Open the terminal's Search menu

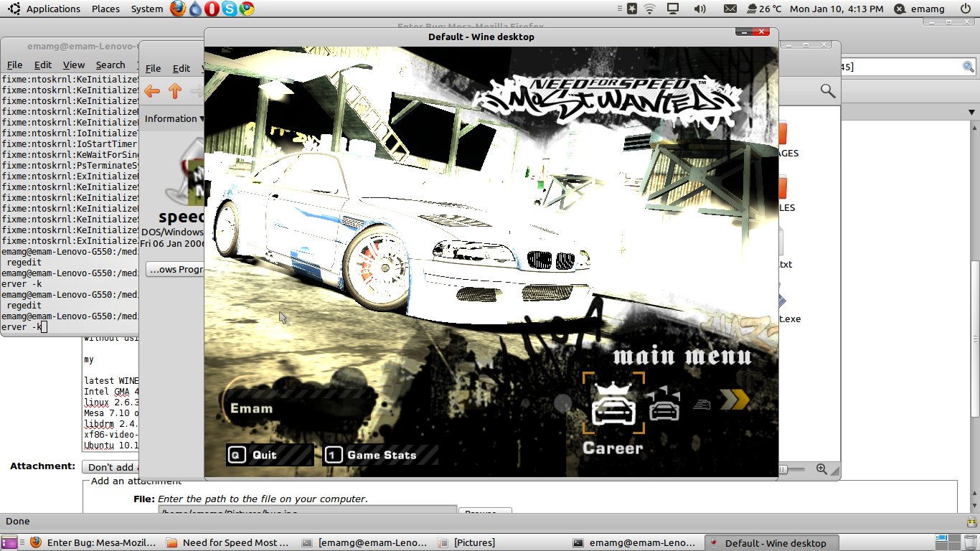tap(110, 65)
